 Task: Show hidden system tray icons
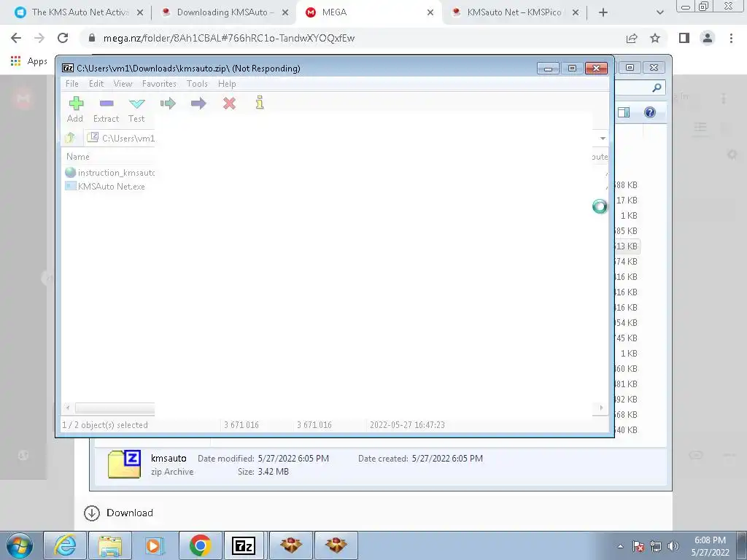620,546
